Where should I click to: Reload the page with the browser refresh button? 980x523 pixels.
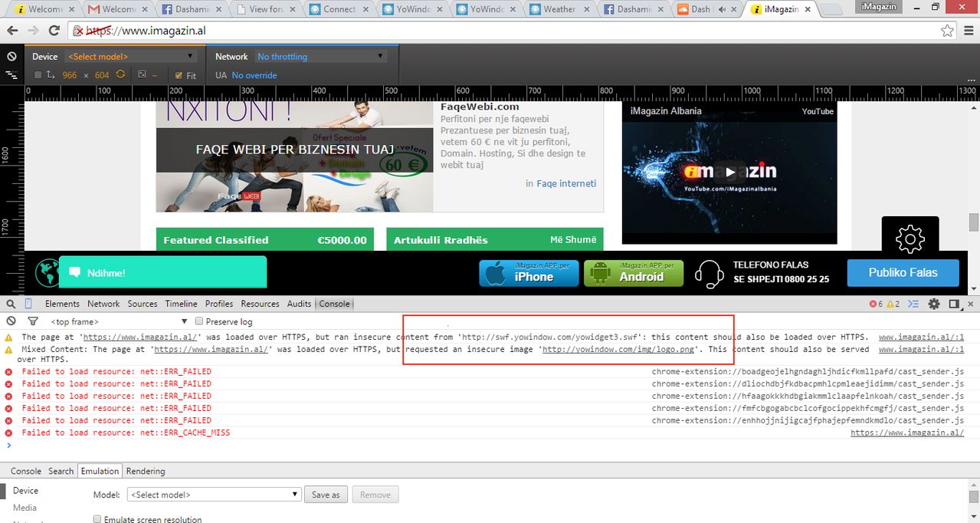(x=54, y=31)
